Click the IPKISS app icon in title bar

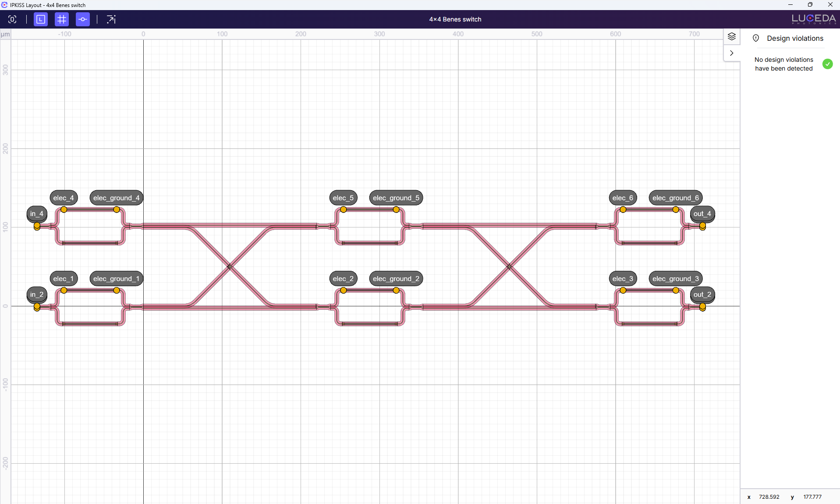(4, 5)
